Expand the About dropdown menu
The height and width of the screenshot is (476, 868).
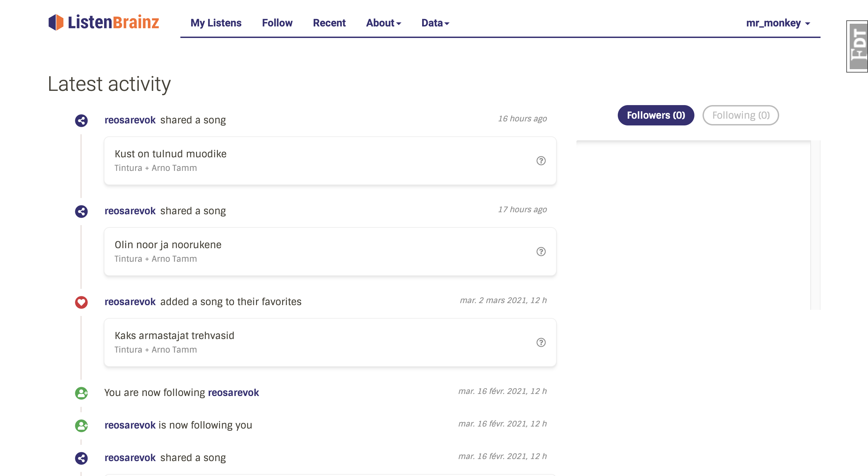pos(383,23)
